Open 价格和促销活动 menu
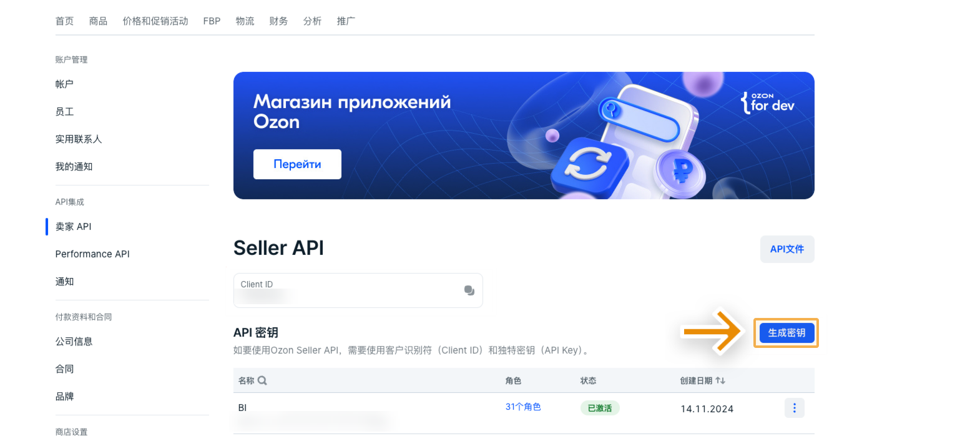Image resolution: width=980 pixels, height=436 pixels. point(155,21)
